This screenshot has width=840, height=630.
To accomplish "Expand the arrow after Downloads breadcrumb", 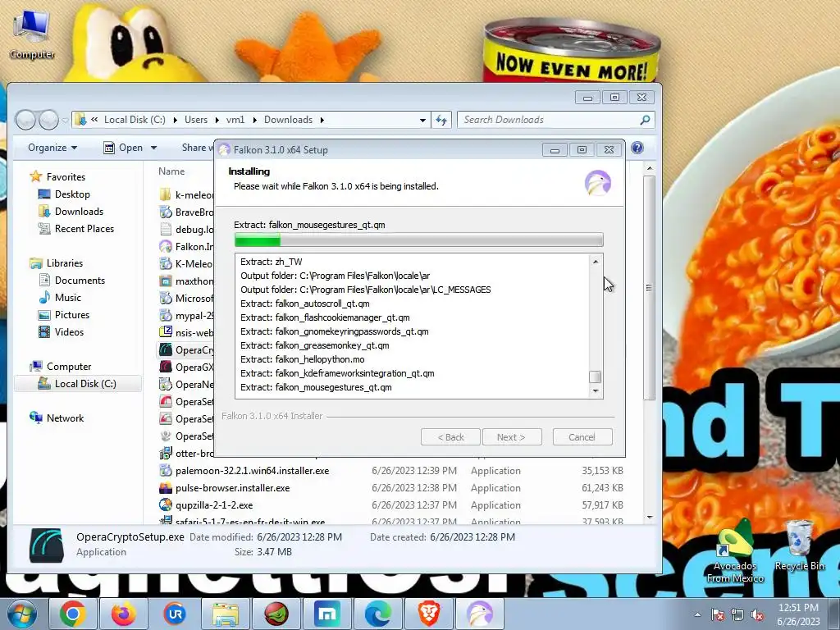I will [x=322, y=120].
